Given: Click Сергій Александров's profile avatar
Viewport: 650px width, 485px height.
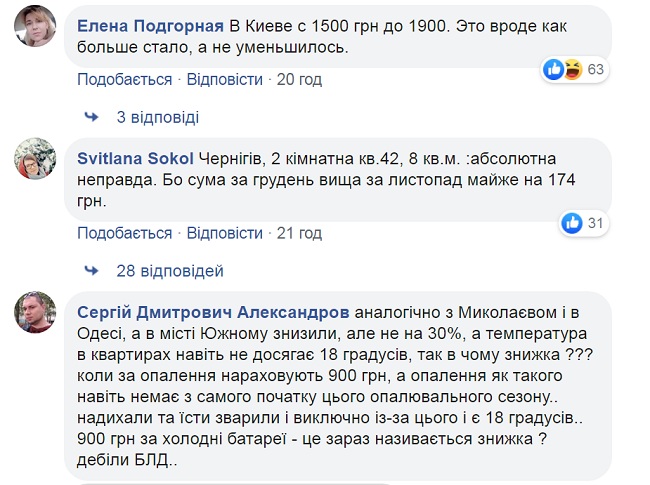Looking at the screenshot, I should (x=35, y=314).
